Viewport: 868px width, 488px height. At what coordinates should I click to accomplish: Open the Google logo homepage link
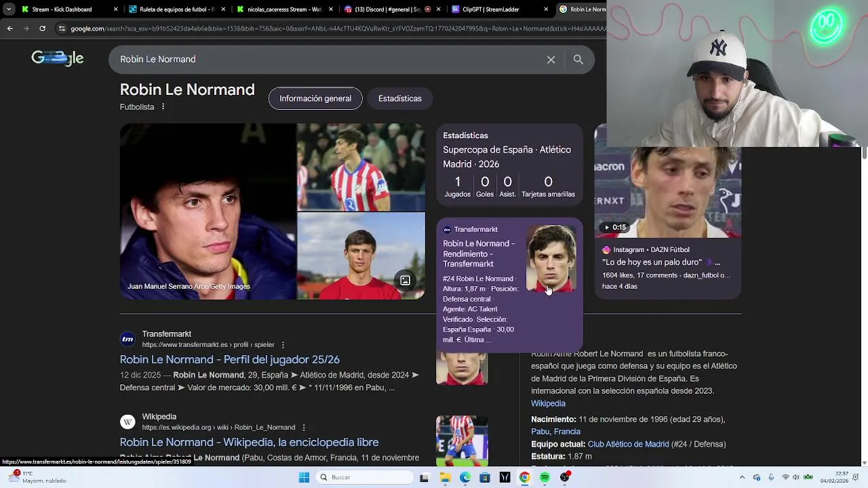click(58, 59)
